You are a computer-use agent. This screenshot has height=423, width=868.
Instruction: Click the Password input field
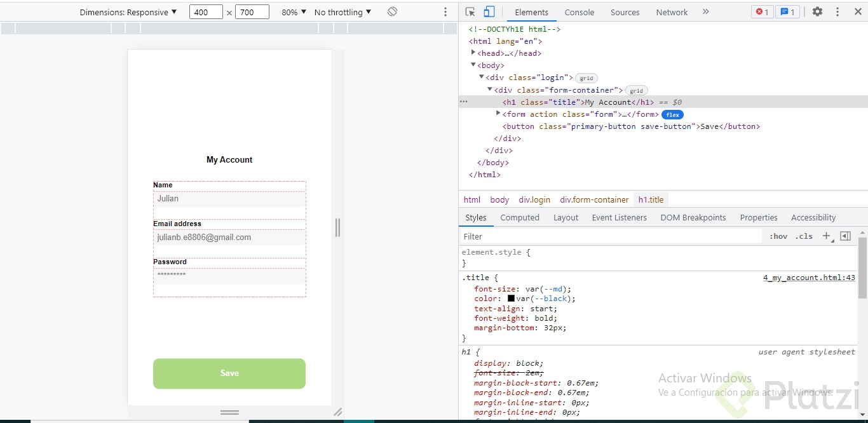tap(229, 276)
